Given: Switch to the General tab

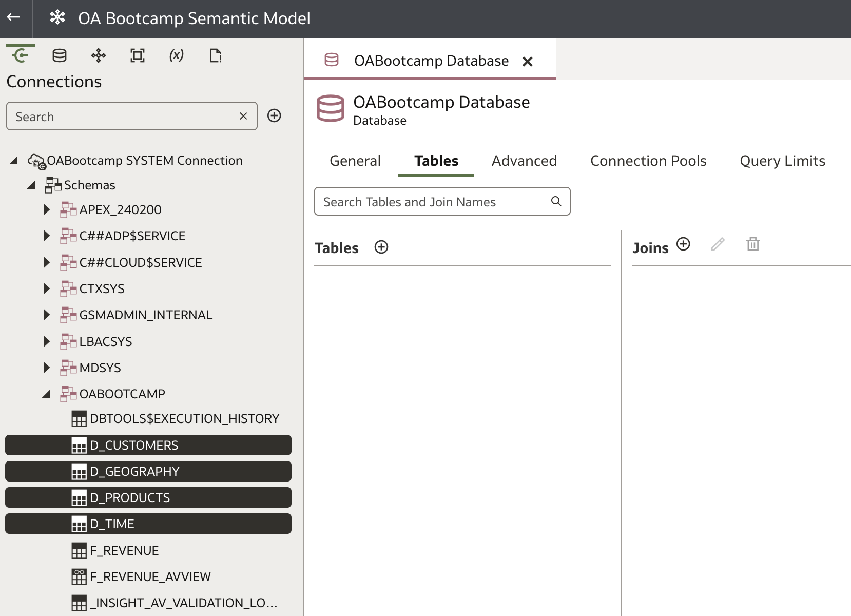Looking at the screenshot, I should [355, 161].
